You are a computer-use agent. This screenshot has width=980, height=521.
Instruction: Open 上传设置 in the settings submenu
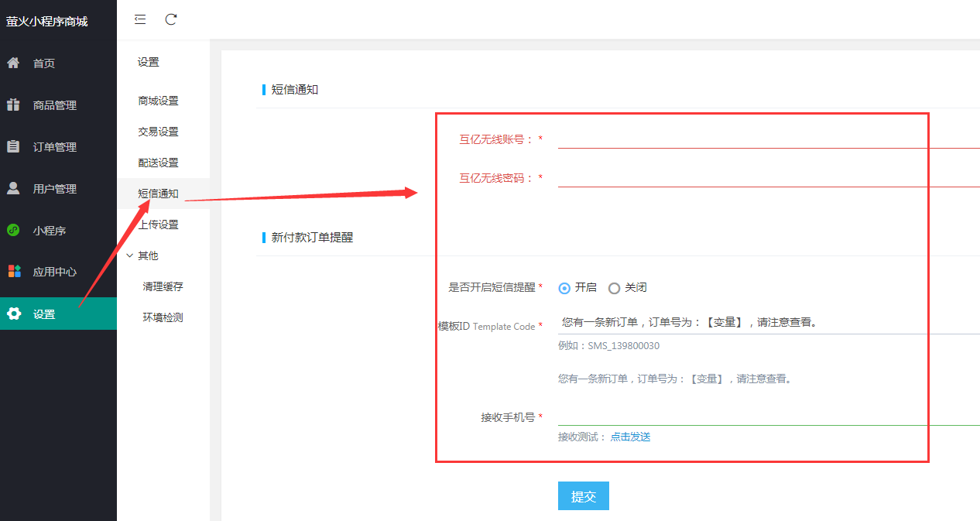point(163,225)
